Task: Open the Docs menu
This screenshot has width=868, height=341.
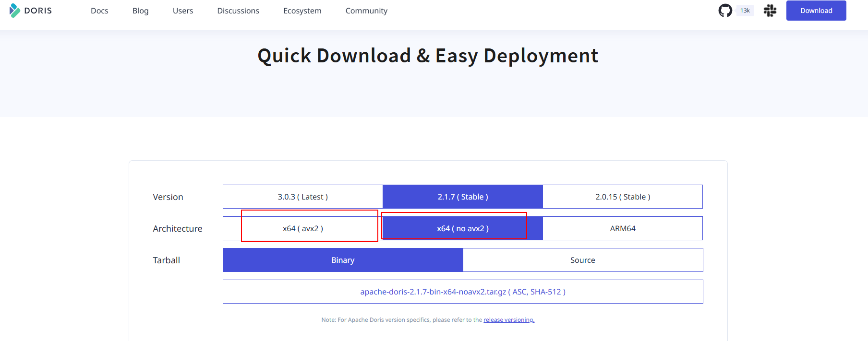Action: tap(99, 11)
